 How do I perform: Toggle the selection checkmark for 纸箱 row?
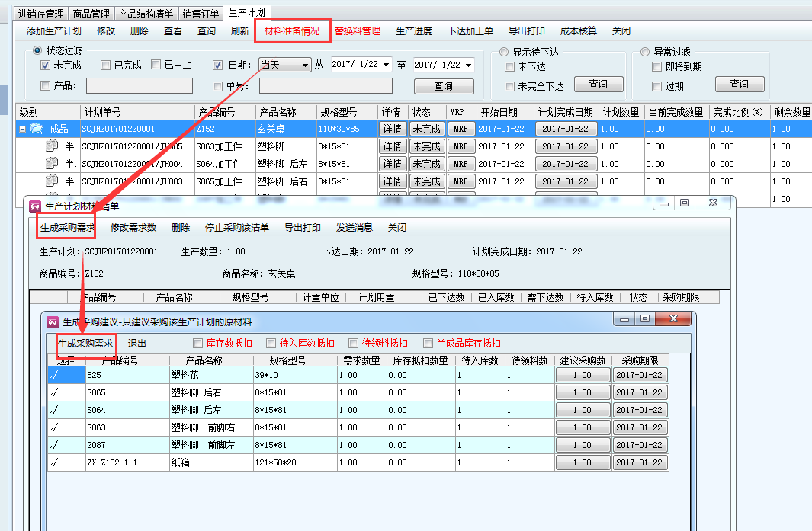click(53, 462)
